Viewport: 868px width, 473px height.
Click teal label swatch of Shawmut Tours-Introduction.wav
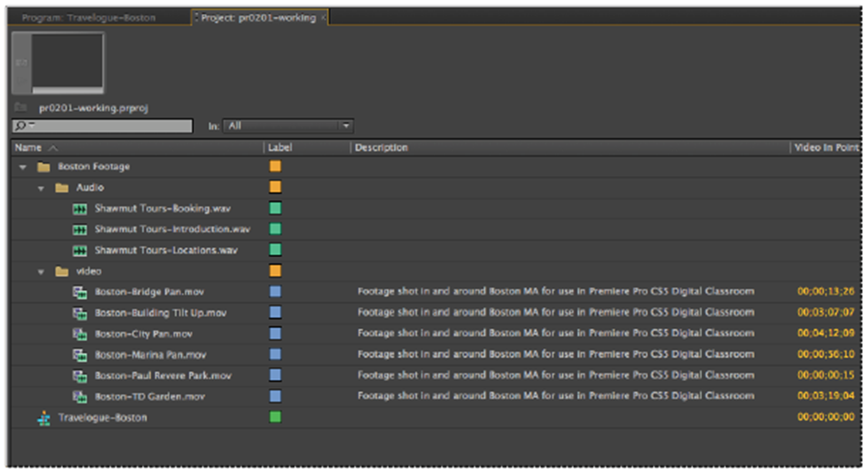tap(275, 229)
